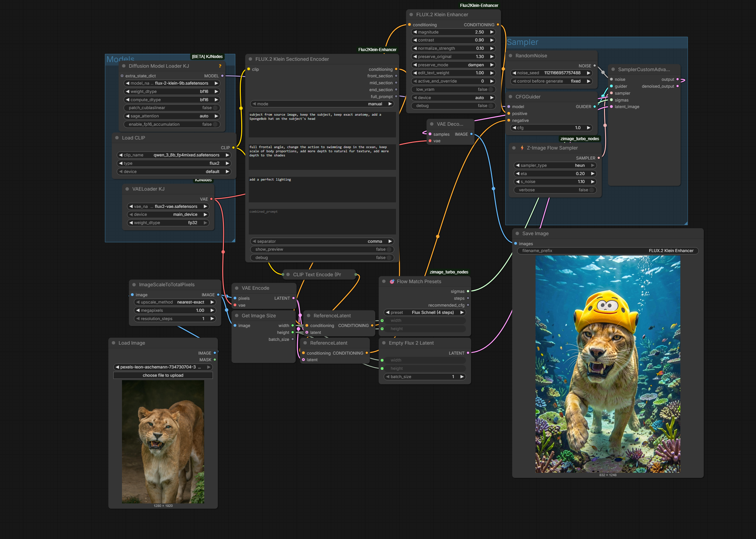Open separator dropdown set to comma
Viewport: 756px width, 539px height.
[322, 241]
